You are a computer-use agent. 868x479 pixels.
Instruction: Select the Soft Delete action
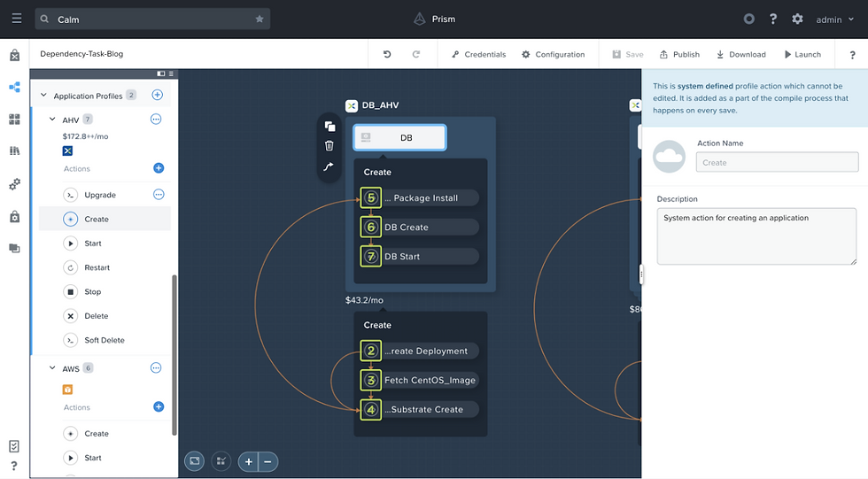point(105,340)
